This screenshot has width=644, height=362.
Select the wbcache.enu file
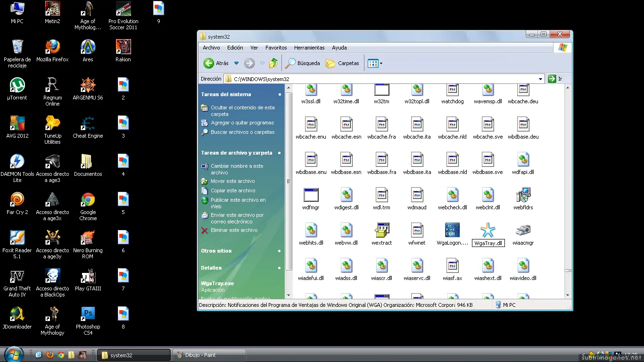311,128
